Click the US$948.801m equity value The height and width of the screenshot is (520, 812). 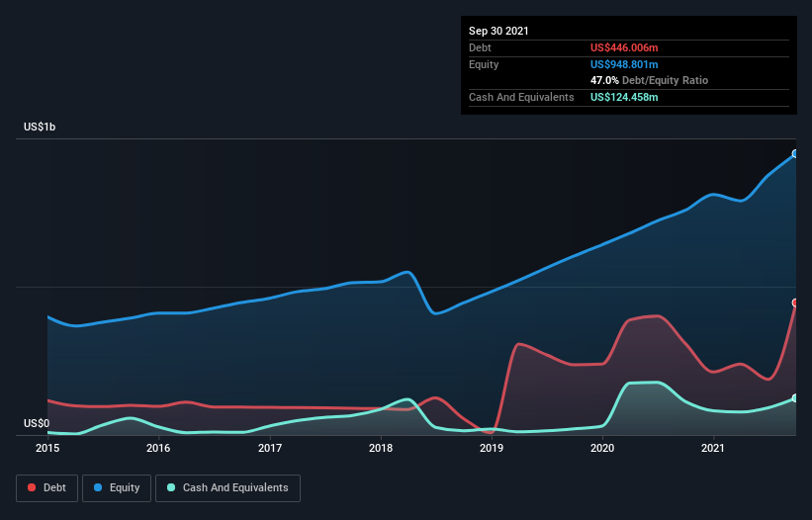point(624,64)
